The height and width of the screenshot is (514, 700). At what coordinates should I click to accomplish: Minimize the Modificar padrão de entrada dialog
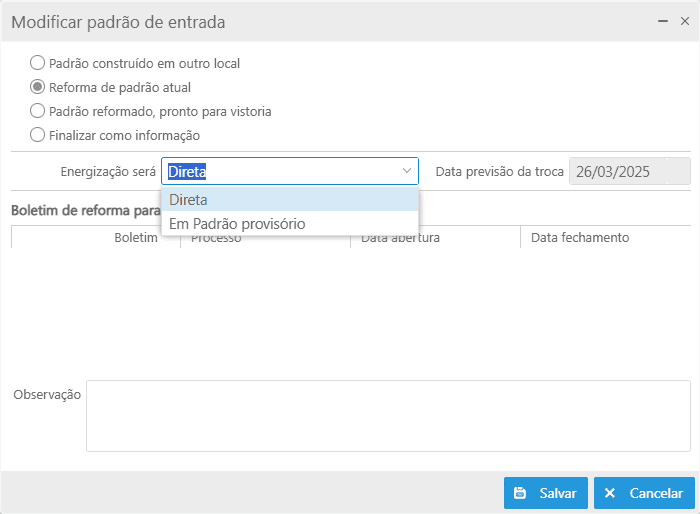(x=662, y=21)
